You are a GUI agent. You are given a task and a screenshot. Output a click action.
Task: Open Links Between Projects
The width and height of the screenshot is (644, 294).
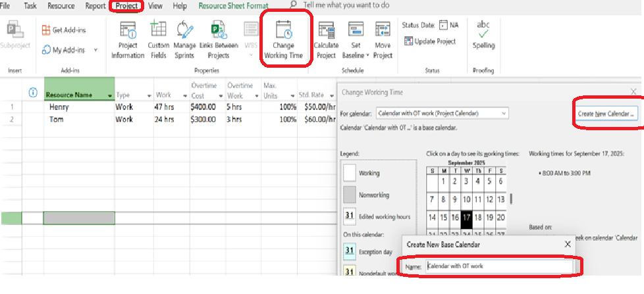(219, 40)
